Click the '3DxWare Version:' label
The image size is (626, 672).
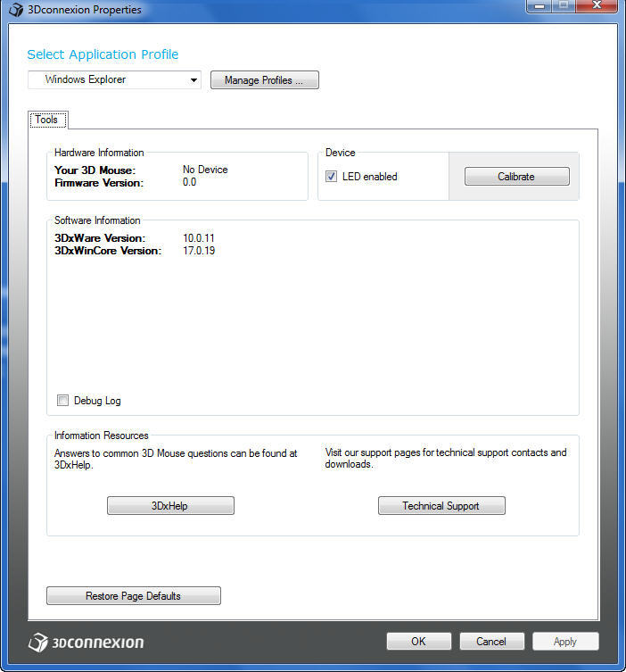click(100, 238)
